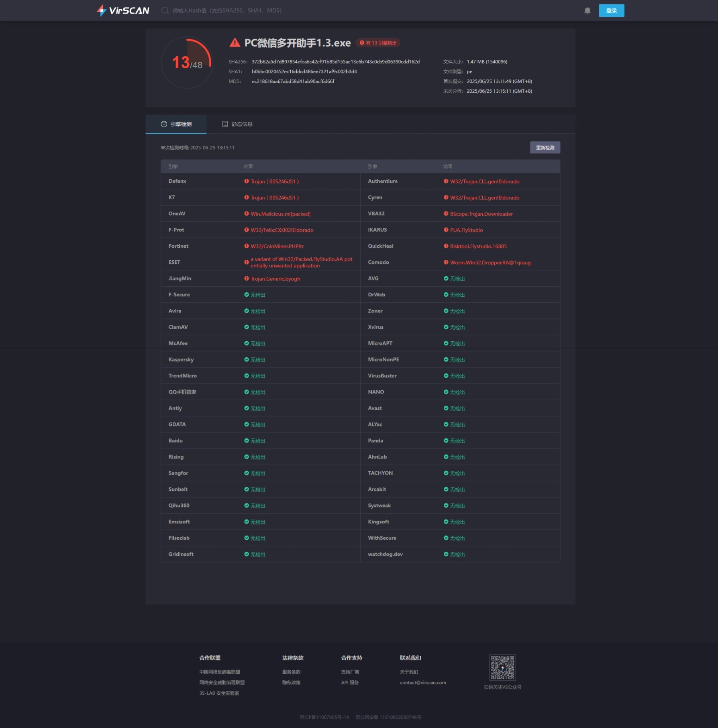Open the 中国网络反病毒联盟 link
Image resolution: width=718 pixels, height=728 pixels.
(x=220, y=672)
